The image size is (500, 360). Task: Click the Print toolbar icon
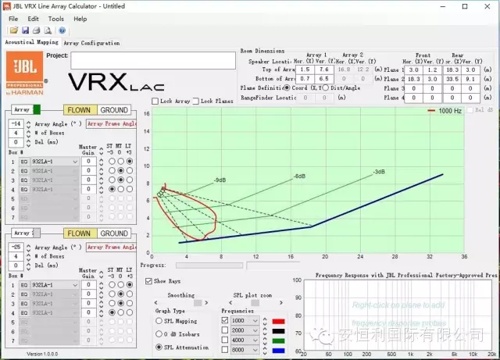click(x=36, y=31)
